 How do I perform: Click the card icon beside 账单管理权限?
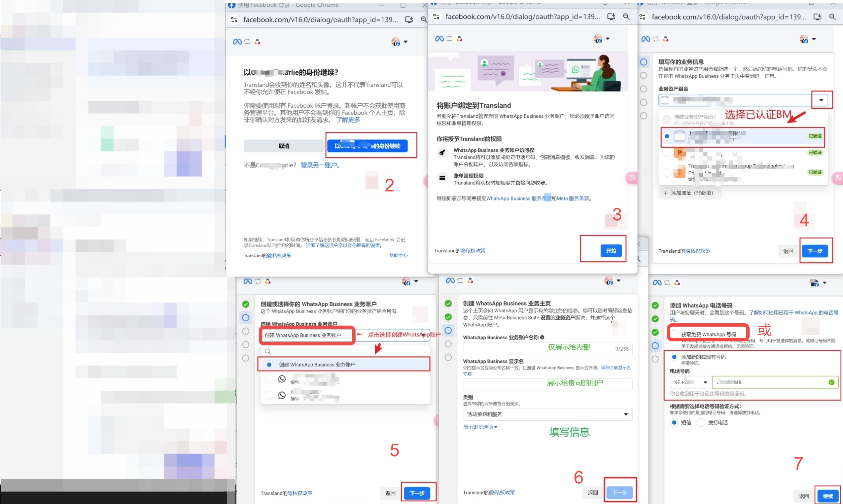442,178
